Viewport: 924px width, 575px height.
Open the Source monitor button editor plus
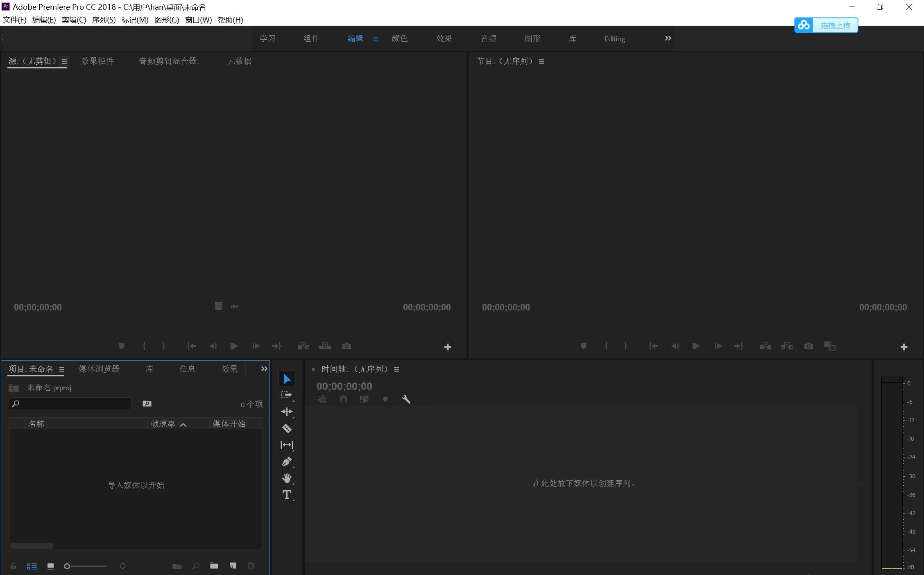[x=448, y=347]
